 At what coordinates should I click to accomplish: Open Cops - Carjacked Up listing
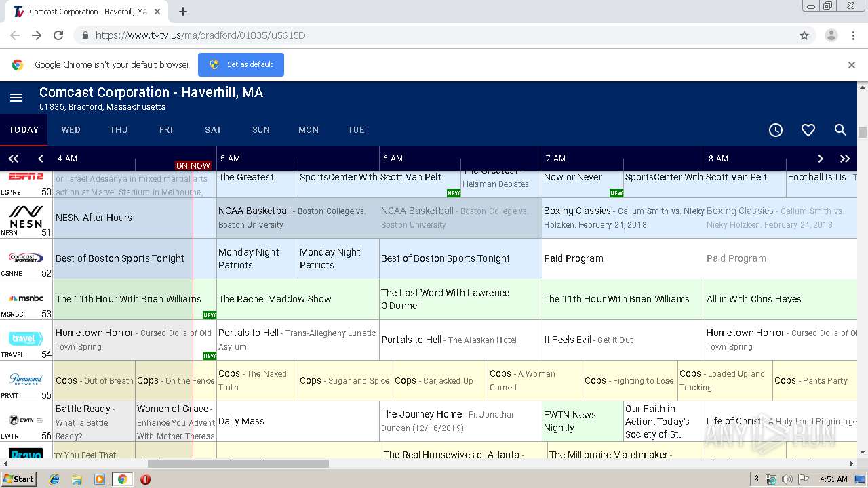coord(440,380)
